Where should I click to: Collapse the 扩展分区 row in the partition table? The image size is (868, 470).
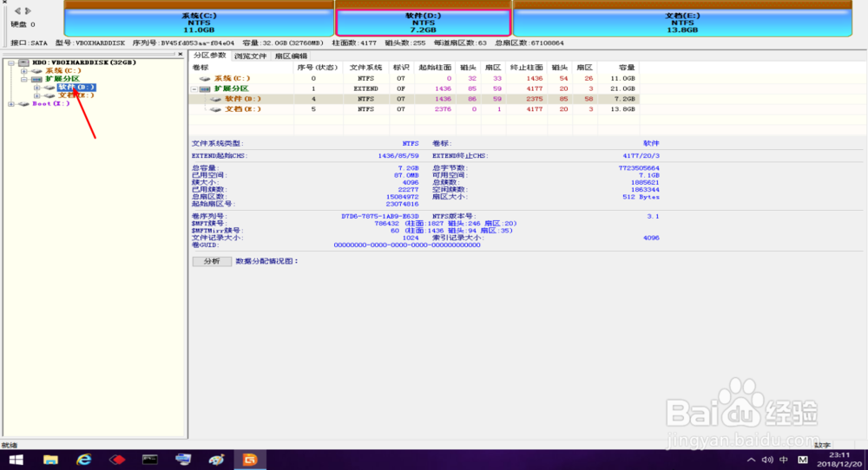pyautogui.click(x=194, y=89)
